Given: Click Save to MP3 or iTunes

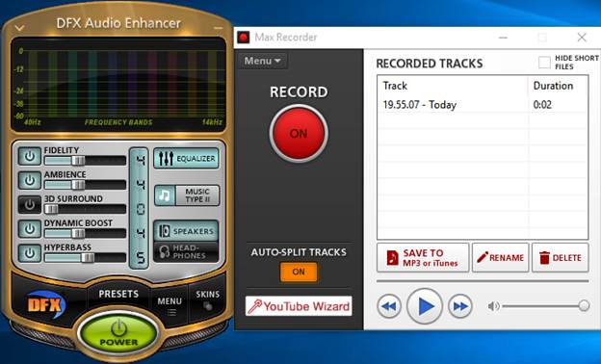Looking at the screenshot, I should point(423,257).
